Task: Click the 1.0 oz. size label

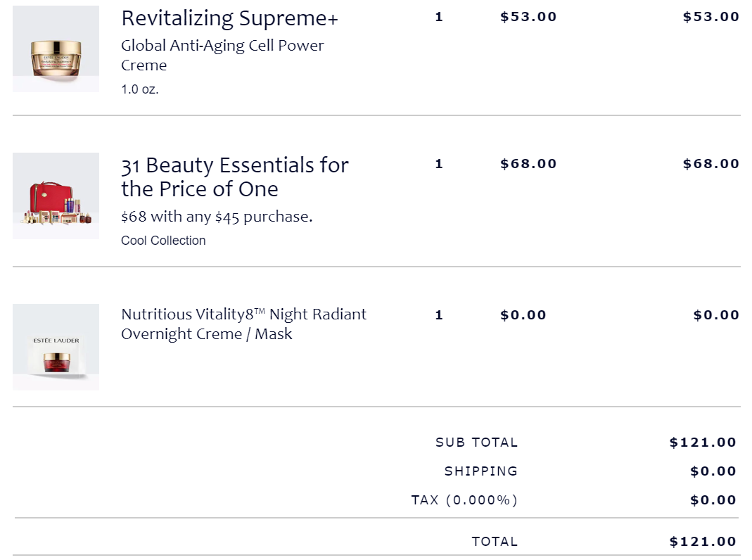Action: [139, 89]
